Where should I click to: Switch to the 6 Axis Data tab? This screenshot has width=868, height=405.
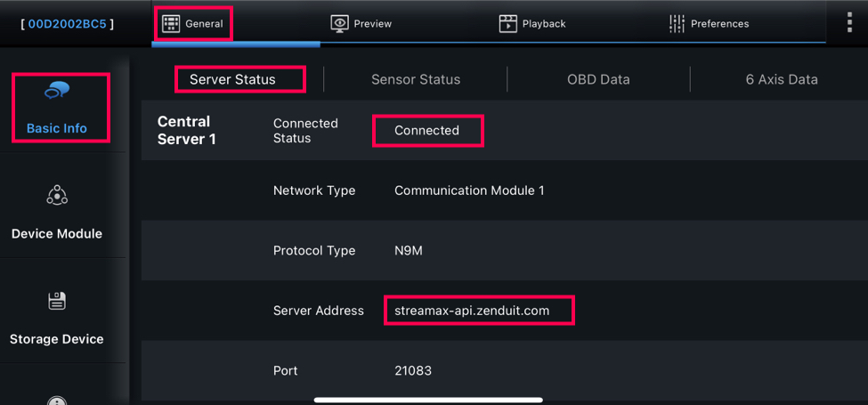[x=782, y=79]
